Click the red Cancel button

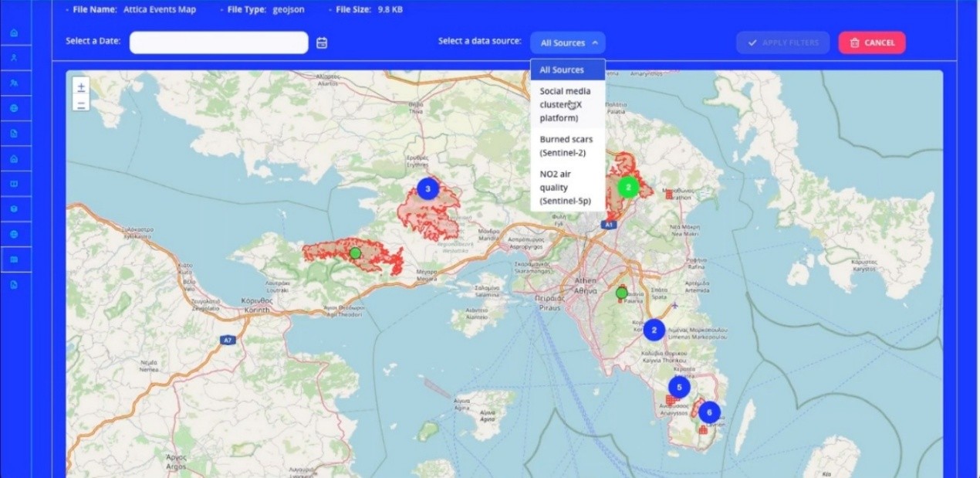point(871,43)
